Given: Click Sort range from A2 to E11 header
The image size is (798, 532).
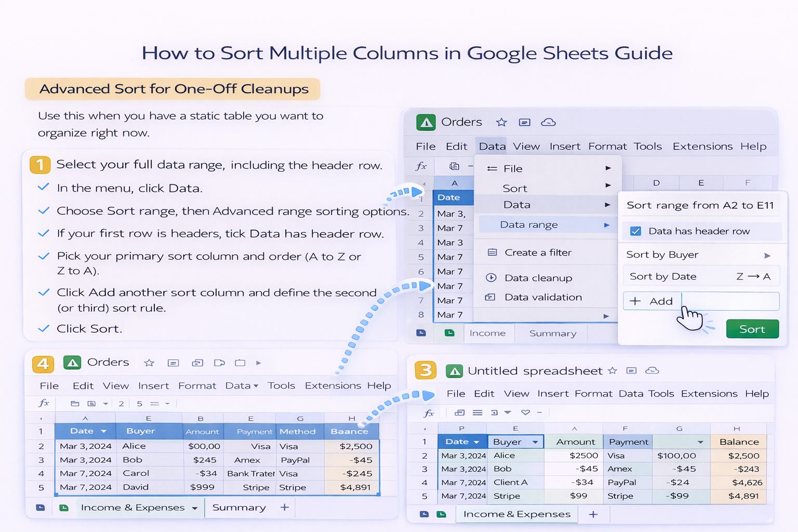Looking at the screenshot, I should tap(700, 205).
